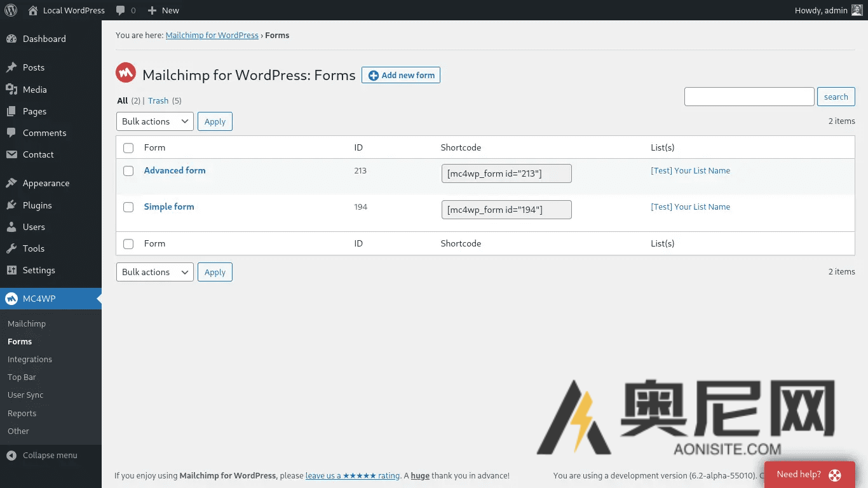868x488 pixels.
Task: Click the Comments bubble icon in sidebar
Action: click(x=11, y=133)
